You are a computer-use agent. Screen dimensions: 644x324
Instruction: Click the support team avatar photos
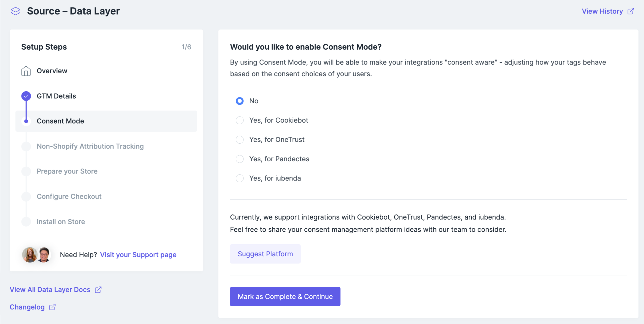(37, 255)
